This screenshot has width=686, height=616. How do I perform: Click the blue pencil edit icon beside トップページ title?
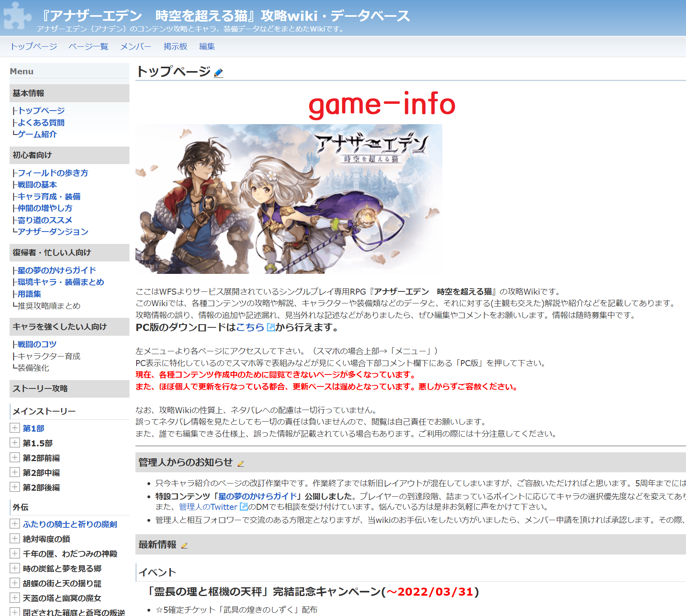(x=218, y=73)
